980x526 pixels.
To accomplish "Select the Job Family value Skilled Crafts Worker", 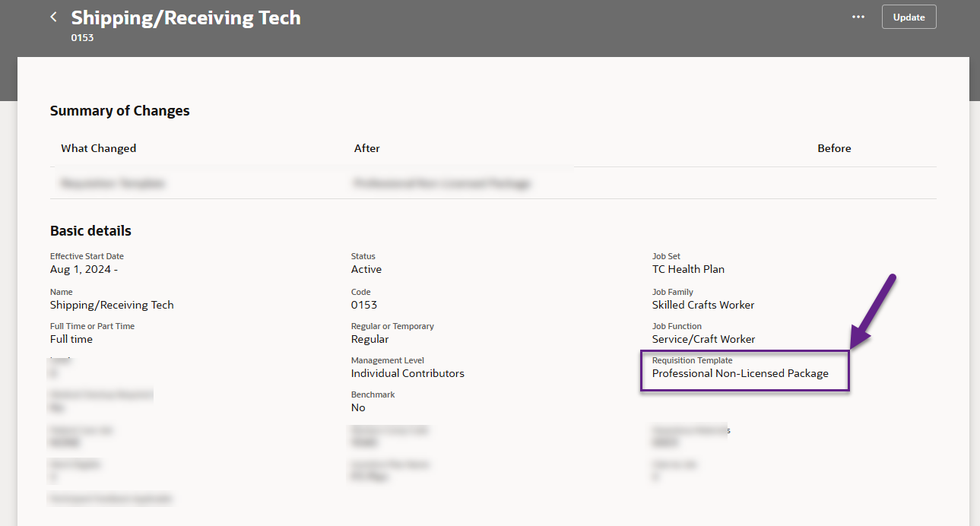I will tap(703, 305).
